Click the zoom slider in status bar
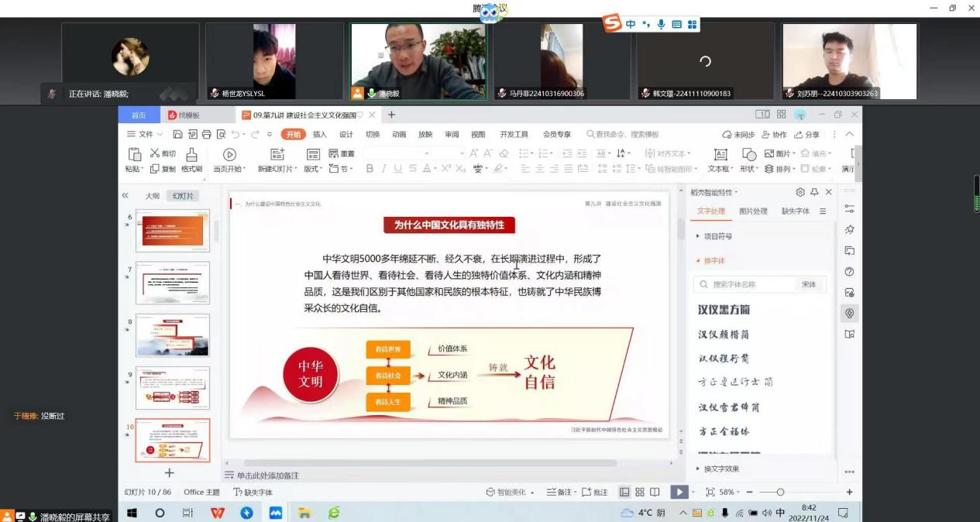The height and width of the screenshot is (522, 980). [x=780, y=492]
